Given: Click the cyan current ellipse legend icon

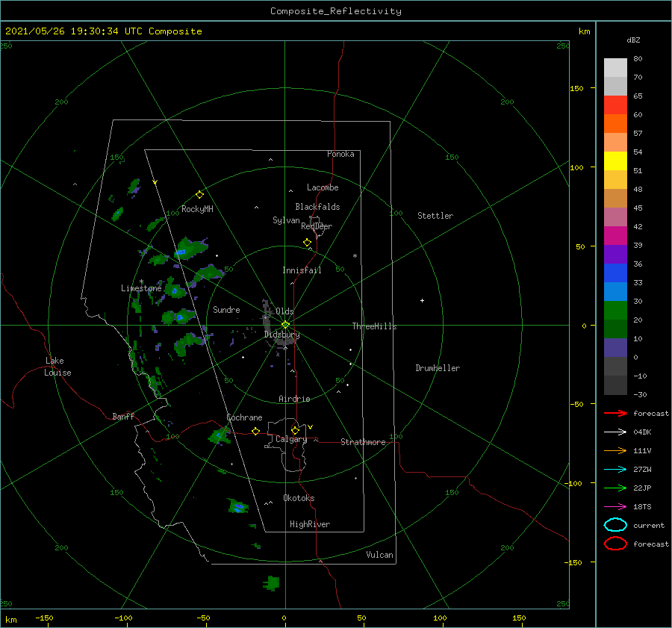Looking at the screenshot, I should [x=615, y=525].
